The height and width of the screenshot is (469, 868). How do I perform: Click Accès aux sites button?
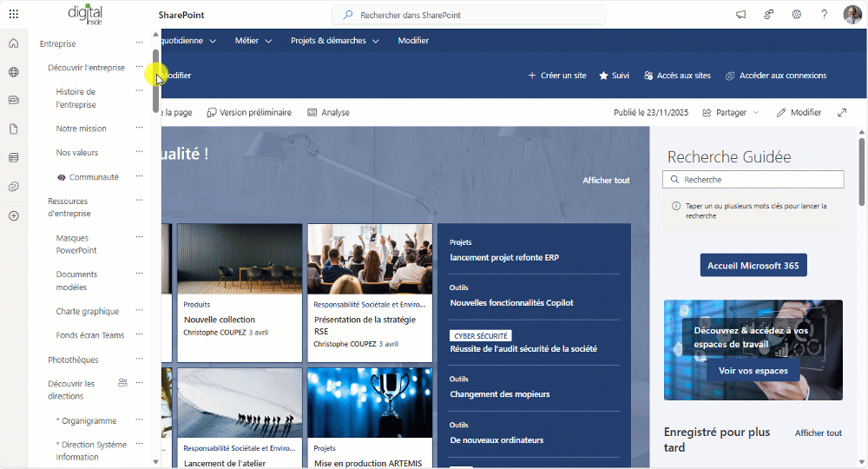pyautogui.click(x=677, y=76)
